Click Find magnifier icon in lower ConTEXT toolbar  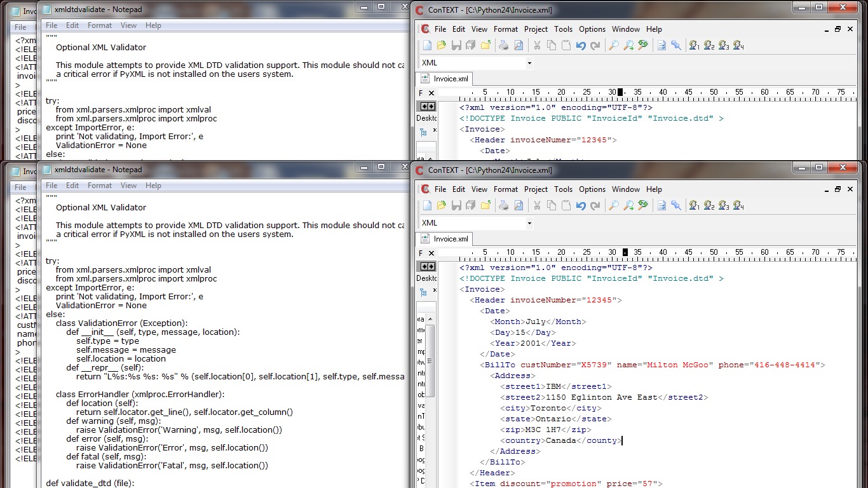point(613,205)
